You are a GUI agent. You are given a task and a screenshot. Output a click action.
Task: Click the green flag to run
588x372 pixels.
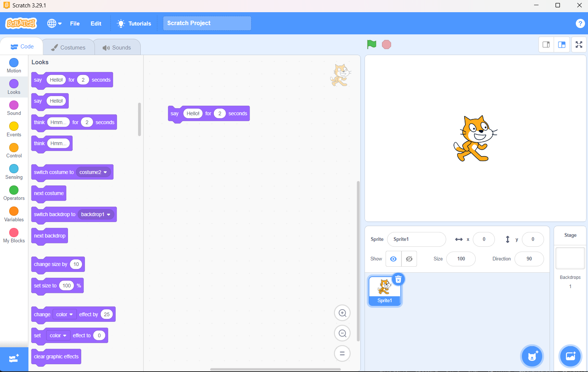[372, 45]
